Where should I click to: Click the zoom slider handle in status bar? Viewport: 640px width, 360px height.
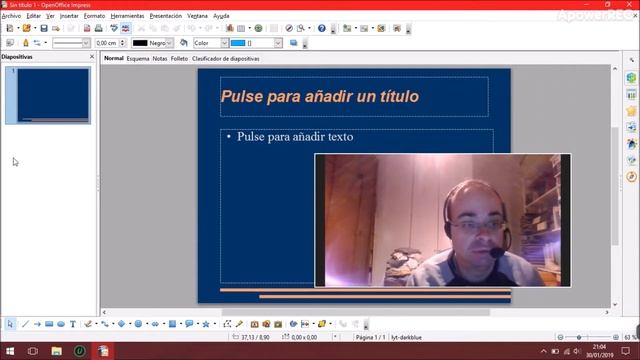[x=579, y=337]
